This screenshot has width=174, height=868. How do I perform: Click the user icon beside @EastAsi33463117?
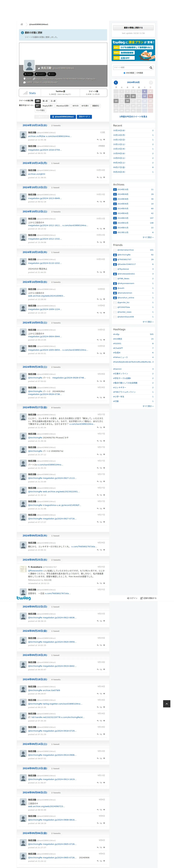tap(115, 264)
